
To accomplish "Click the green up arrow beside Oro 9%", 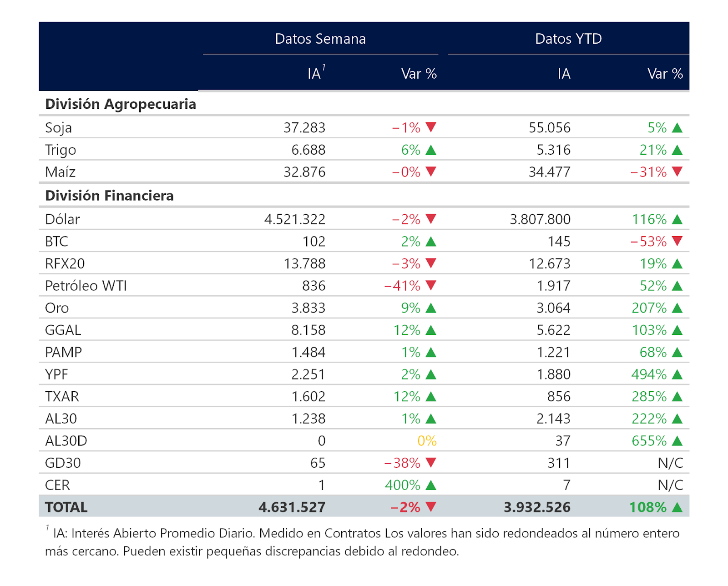I will click(x=431, y=308).
